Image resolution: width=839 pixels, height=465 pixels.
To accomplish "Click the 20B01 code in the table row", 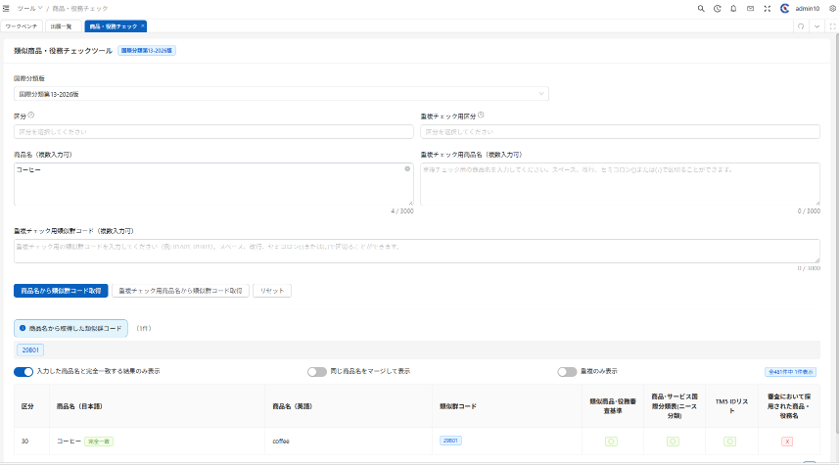I will tap(451, 440).
